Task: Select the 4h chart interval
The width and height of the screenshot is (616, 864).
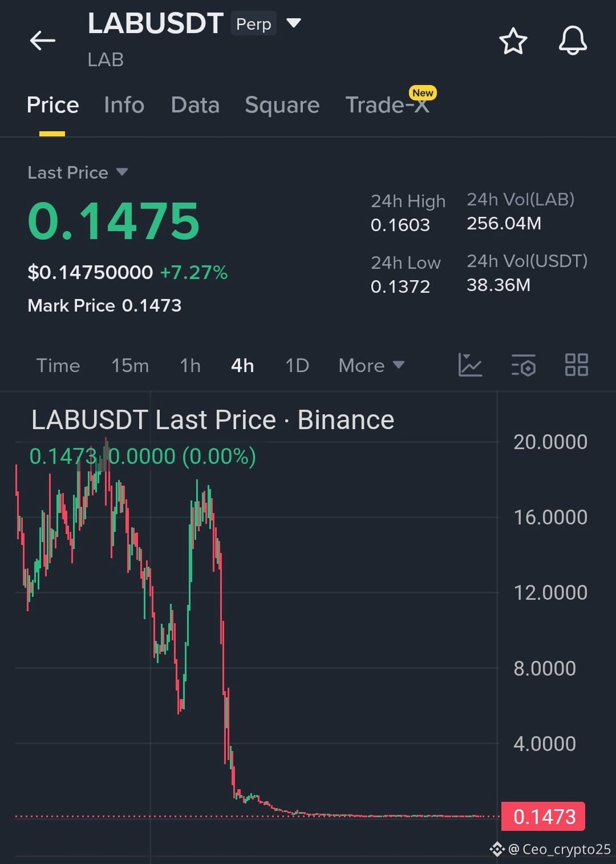Action: coord(242,365)
